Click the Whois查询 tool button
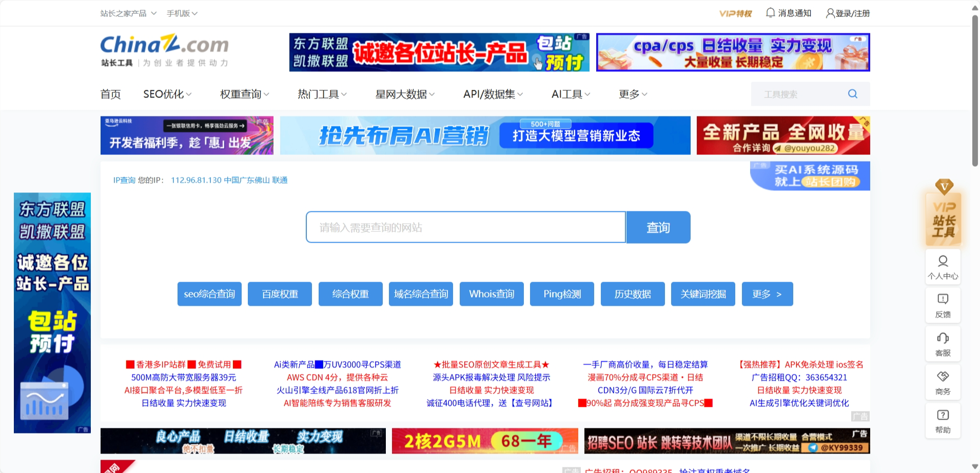Image resolution: width=980 pixels, height=473 pixels. (x=491, y=294)
